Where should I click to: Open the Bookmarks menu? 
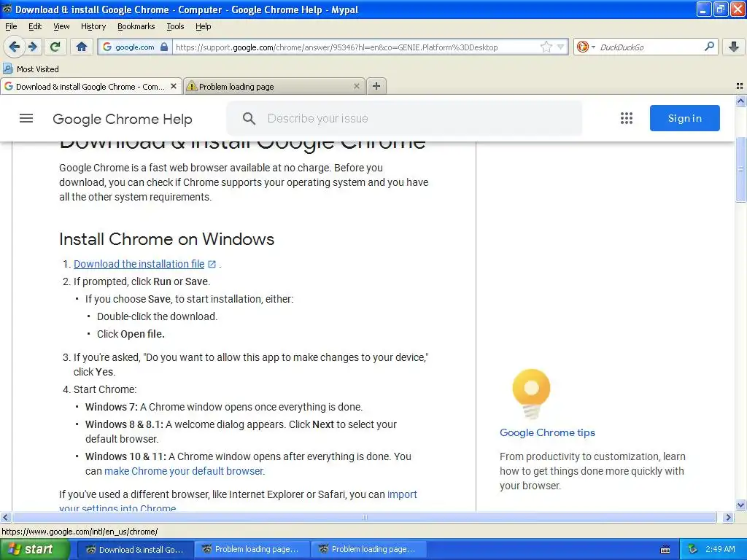pos(136,26)
